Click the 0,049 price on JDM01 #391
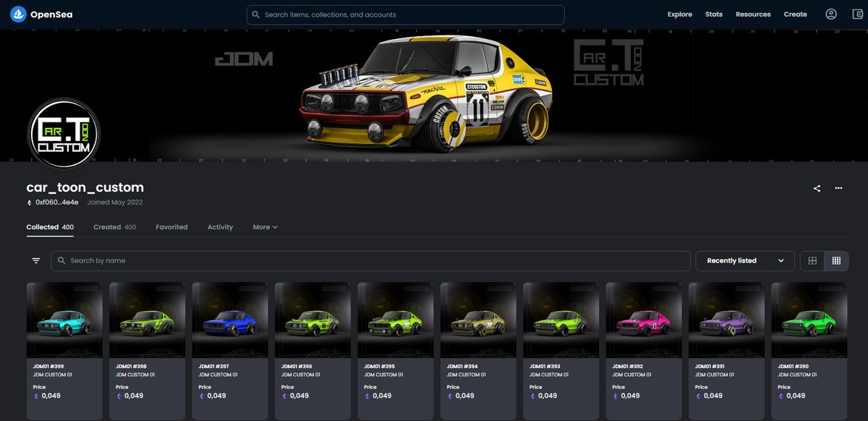The image size is (868, 421). 713,396
